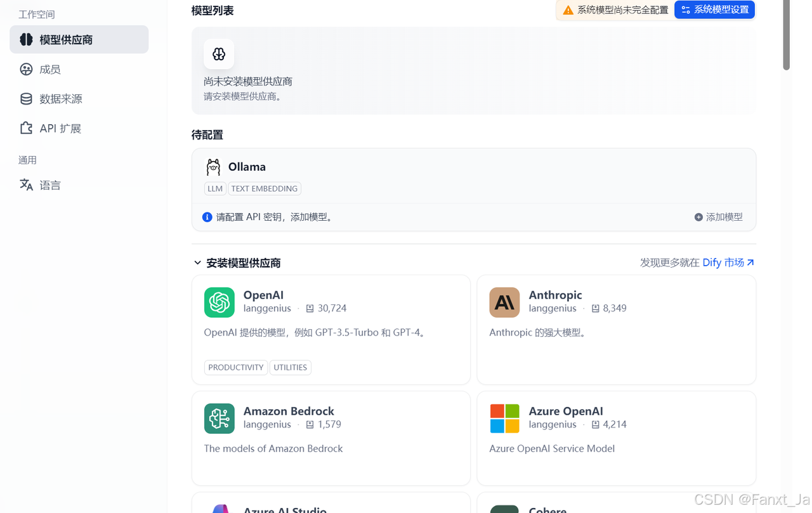Click Azure OpenAI Service Model description

(x=552, y=448)
